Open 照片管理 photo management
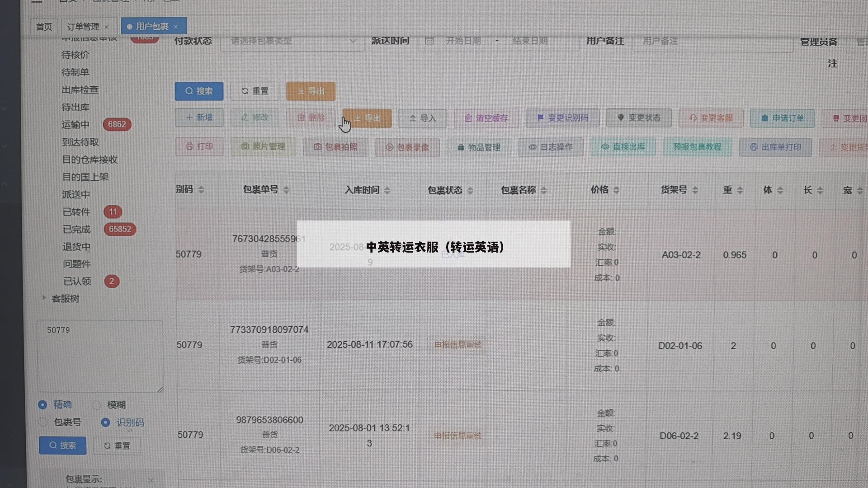Screen dimensions: 868x488 click(x=263, y=146)
